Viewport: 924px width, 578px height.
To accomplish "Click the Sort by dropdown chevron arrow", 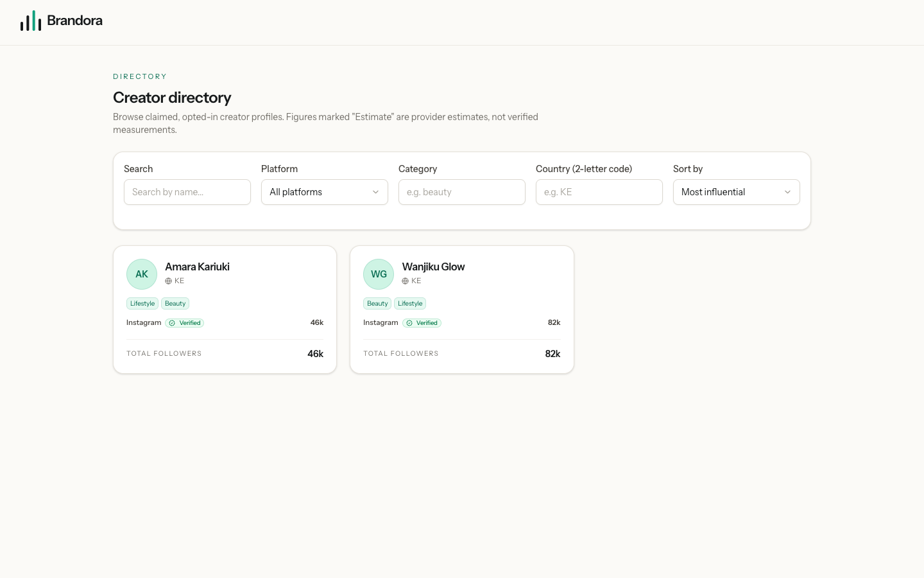I will coord(787,192).
